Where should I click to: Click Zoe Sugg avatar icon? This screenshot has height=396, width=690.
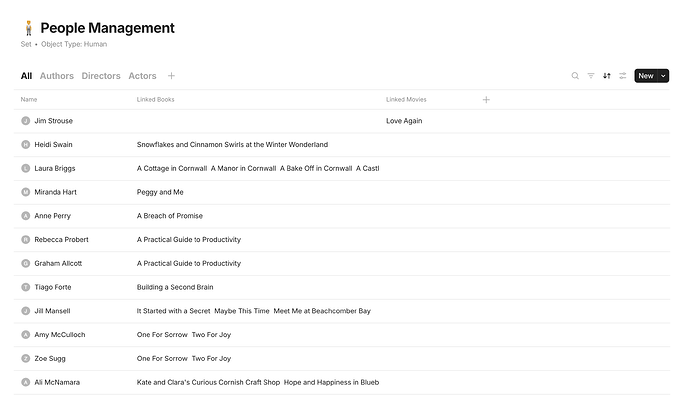click(x=26, y=358)
